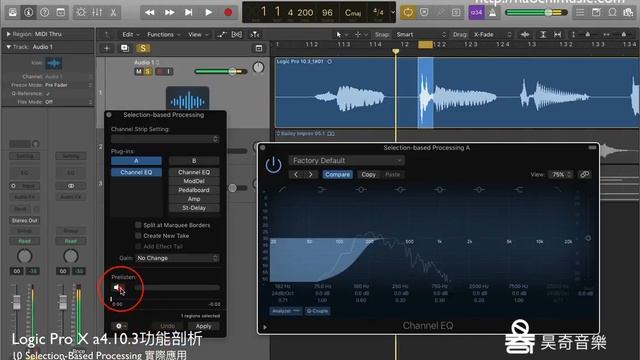Screen dimensions: 640x360
Task: Toggle the Metronome click button
Action: tap(493, 13)
